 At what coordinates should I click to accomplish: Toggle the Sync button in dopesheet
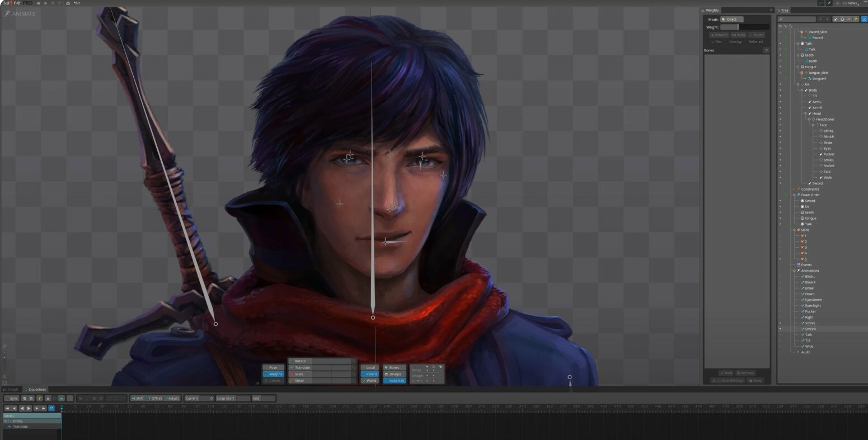[x=12, y=399]
